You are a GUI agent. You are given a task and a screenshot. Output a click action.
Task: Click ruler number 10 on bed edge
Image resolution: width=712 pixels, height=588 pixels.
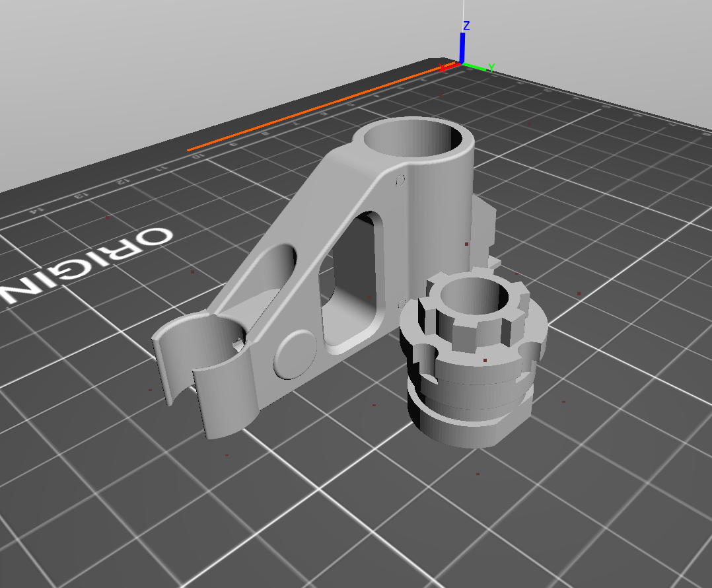[x=198, y=156]
